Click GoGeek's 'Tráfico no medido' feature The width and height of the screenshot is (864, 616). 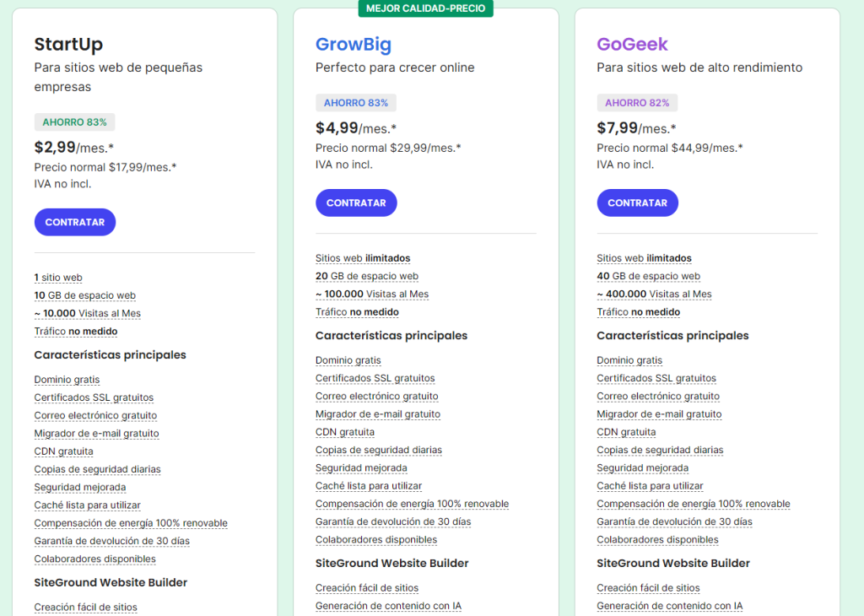638,312
